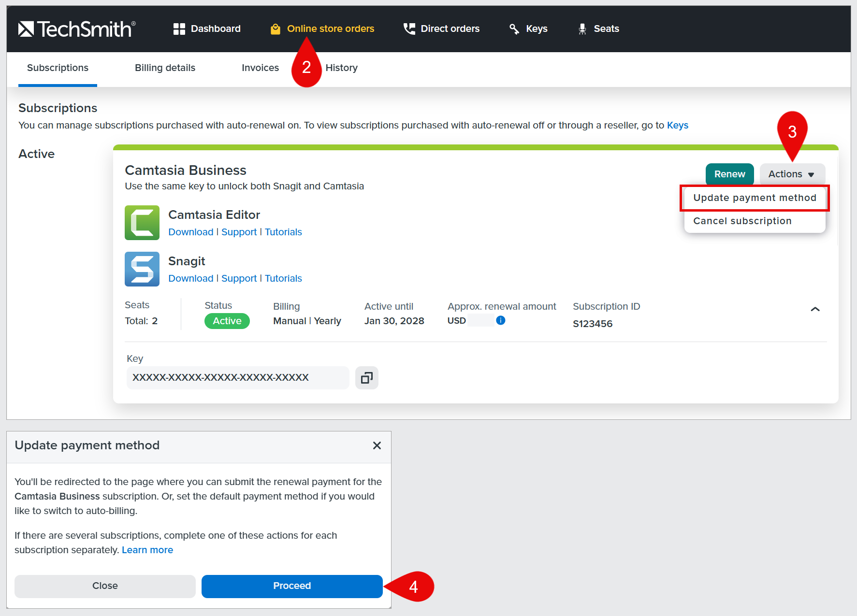This screenshot has width=857, height=616.
Task: Click the Manual | Yearly billing value
Action: (307, 321)
